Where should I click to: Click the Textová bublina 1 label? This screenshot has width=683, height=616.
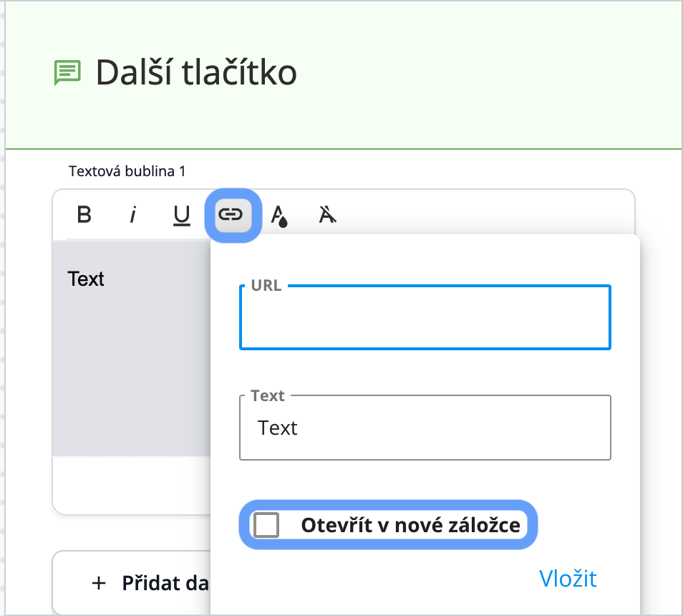[x=127, y=171]
